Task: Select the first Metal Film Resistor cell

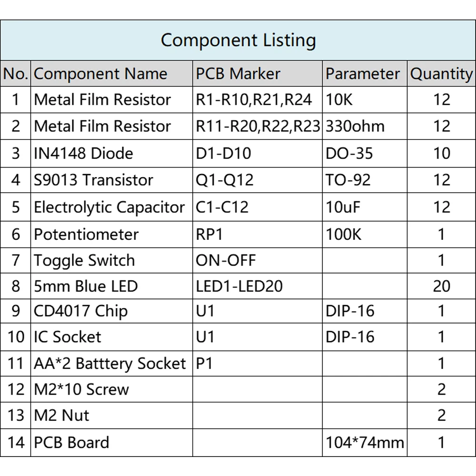Action: coord(102,99)
